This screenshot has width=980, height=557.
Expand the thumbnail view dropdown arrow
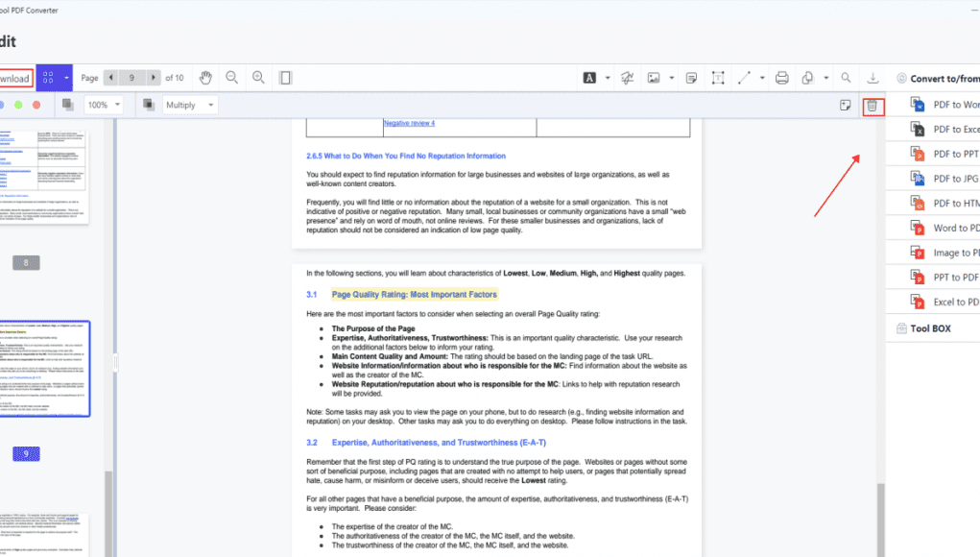(66, 78)
